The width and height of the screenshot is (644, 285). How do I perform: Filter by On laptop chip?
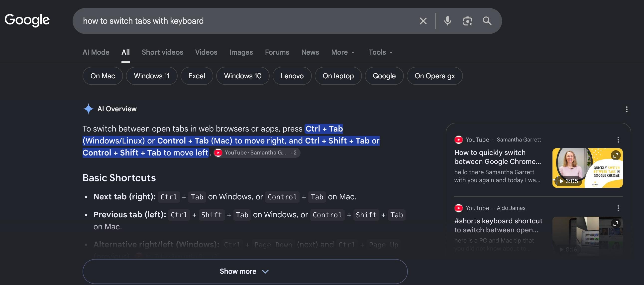[338, 76]
